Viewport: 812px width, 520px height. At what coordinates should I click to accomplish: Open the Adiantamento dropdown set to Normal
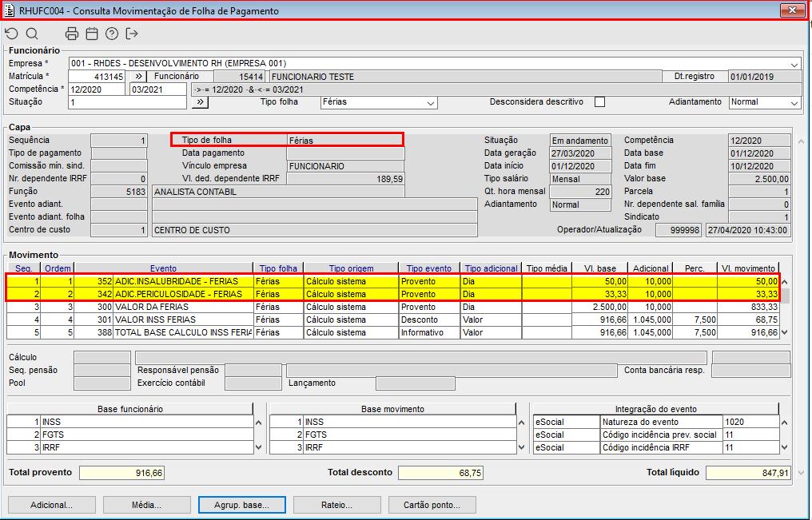(x=794, y=103)
